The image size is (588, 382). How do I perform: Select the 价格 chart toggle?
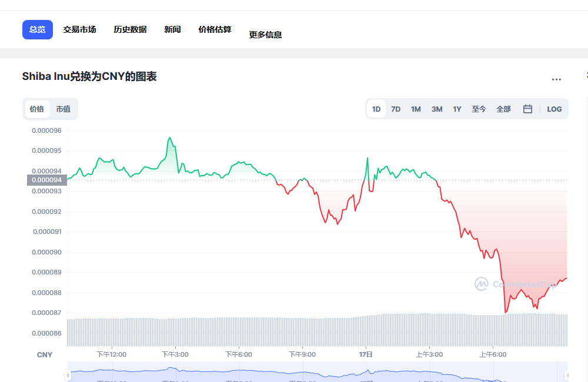tap(36, 109)
